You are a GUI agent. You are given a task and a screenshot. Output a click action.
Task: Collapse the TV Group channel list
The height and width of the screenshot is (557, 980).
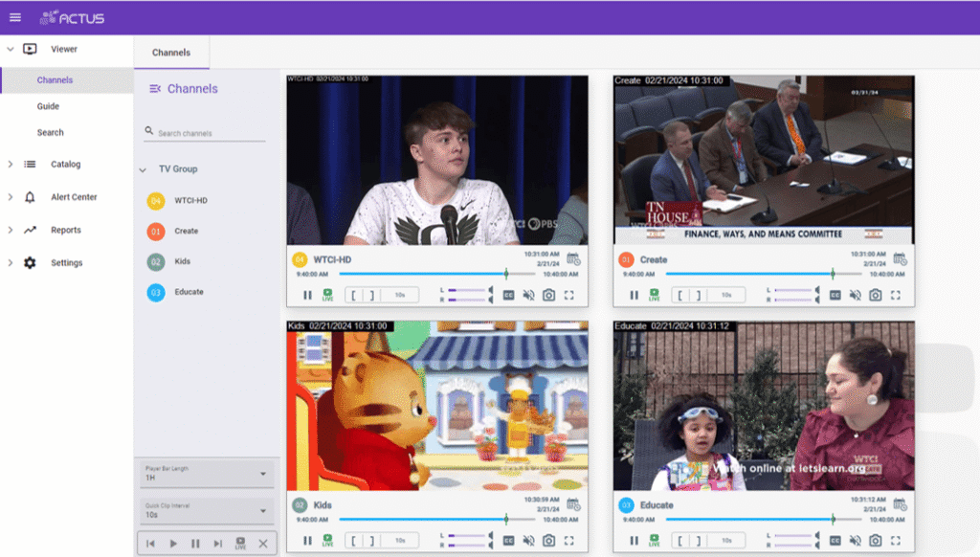click(x=143, y=169)
